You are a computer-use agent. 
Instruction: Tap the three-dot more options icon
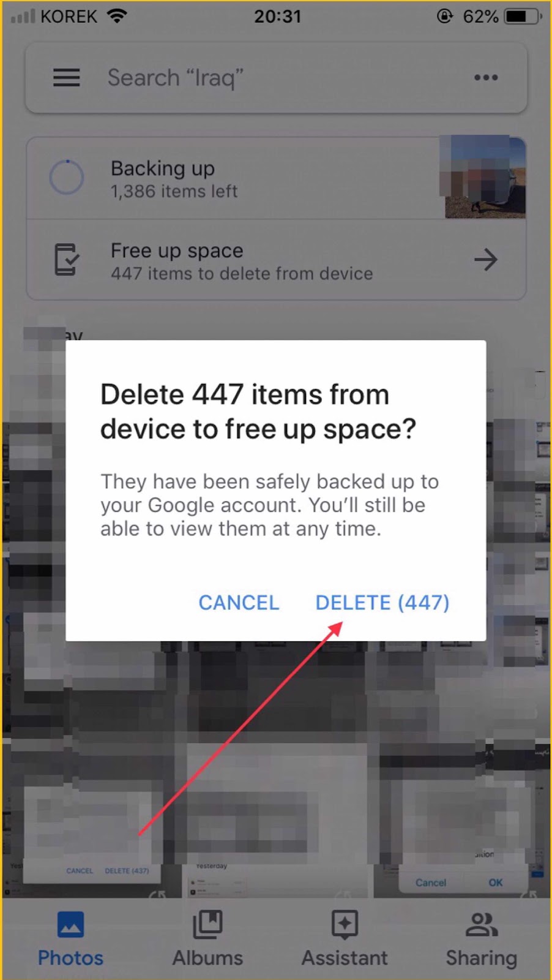tap(486, 78)
